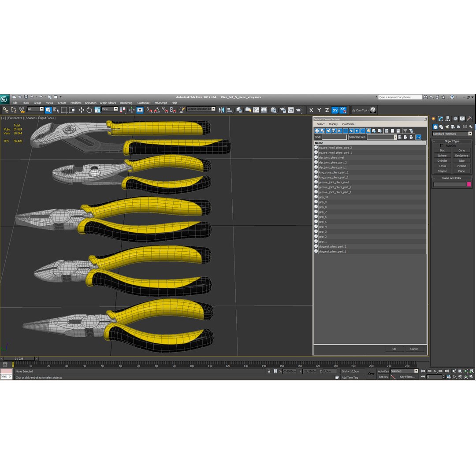Click the Save File icon in title bar
This screenshot has height=476, width=476.
pyautogui.click(x=26, y=97)
